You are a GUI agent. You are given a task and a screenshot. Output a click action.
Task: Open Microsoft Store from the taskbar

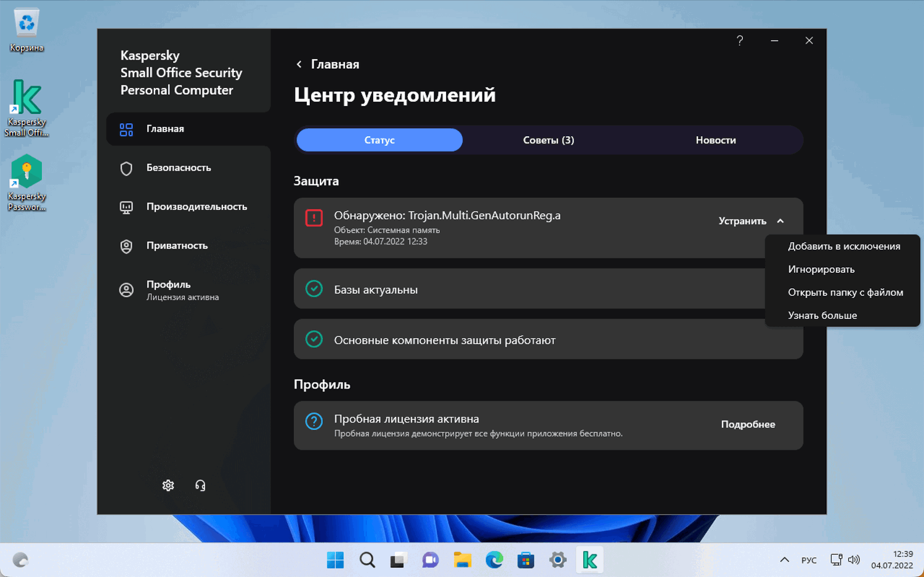point(526,560)
